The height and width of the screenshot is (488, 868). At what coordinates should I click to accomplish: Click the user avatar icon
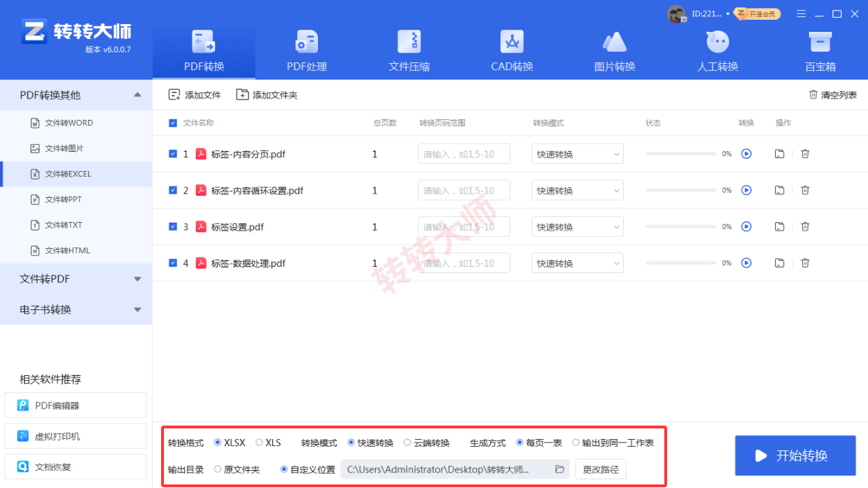coord(676,13)
